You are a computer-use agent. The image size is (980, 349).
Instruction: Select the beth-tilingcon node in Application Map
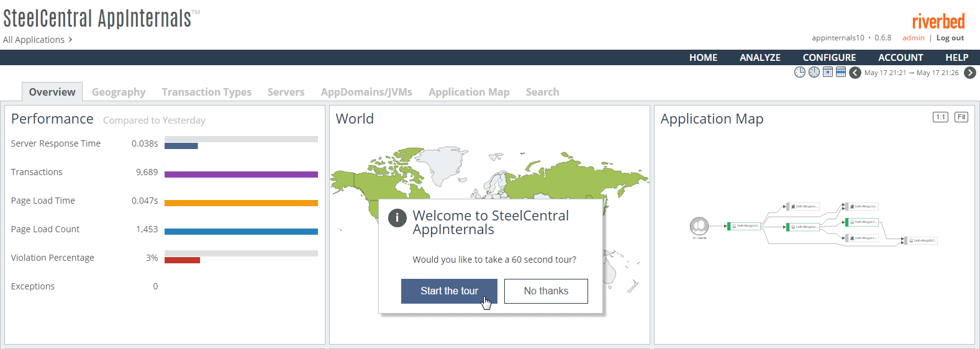tap(862, 206)
